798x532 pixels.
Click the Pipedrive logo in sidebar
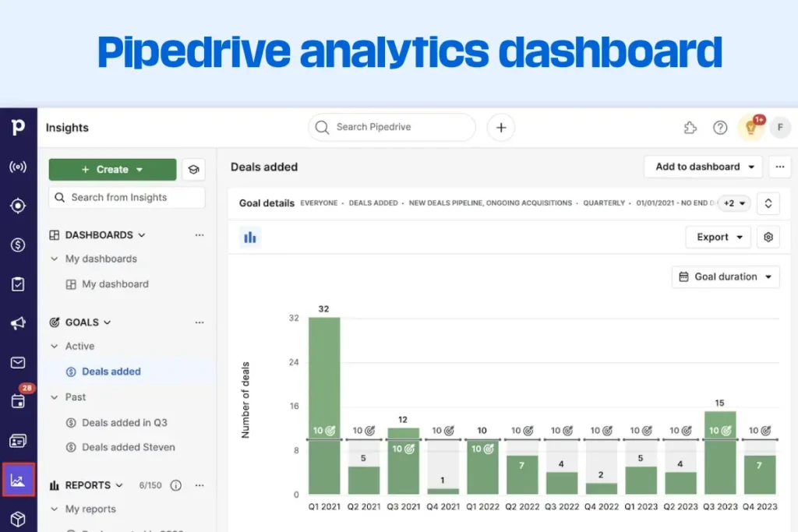click(18, 127)
